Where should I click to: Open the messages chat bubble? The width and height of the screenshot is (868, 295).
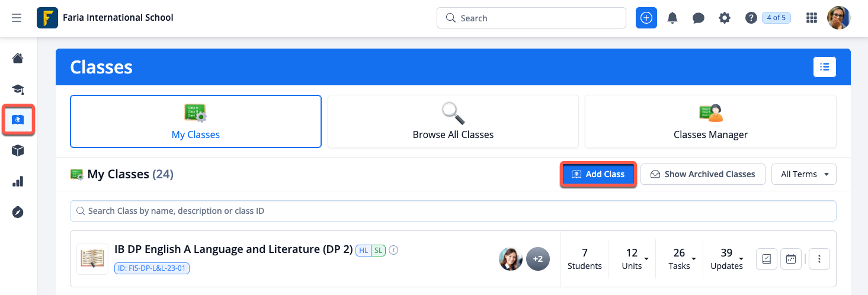coord(699,18)
